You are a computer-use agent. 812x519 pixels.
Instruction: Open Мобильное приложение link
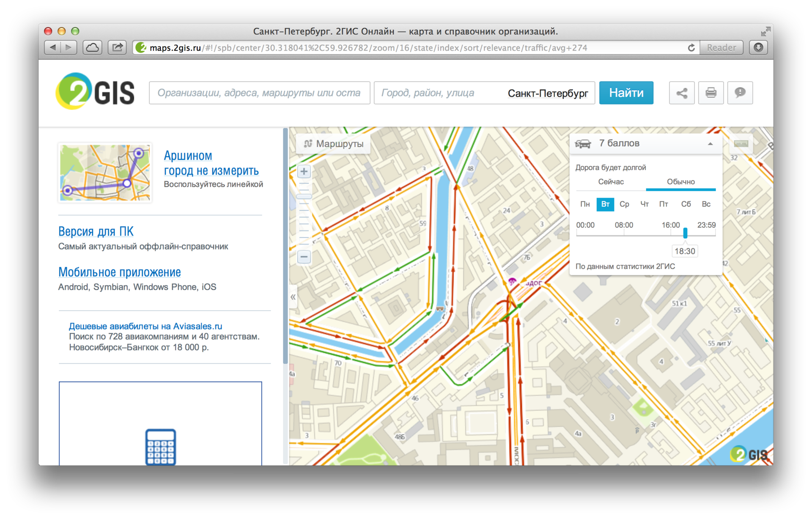pyautogui.click(x=120, y=272)
